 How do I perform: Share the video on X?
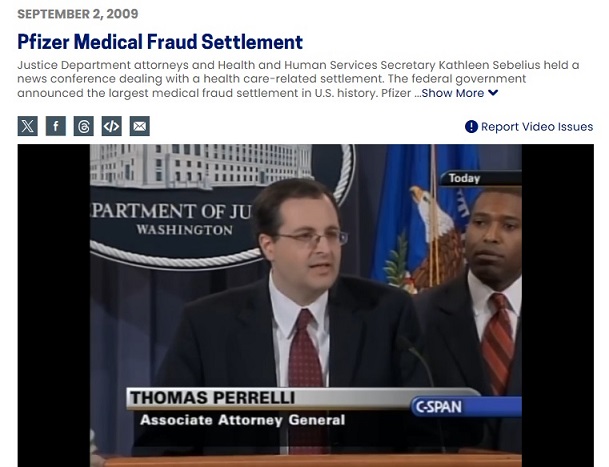pos(28,126)
